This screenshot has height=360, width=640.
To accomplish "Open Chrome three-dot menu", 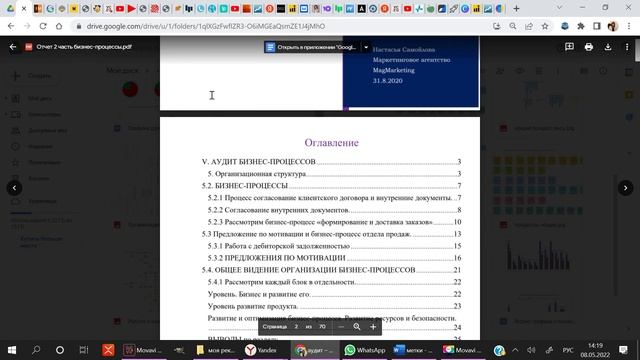I will point(629,26).
